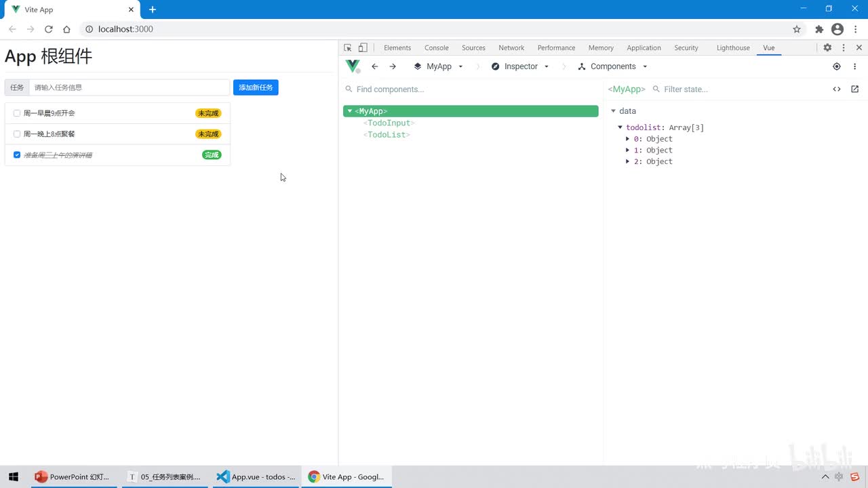
Task: Open the Security tab
Action: pos(686,48)
